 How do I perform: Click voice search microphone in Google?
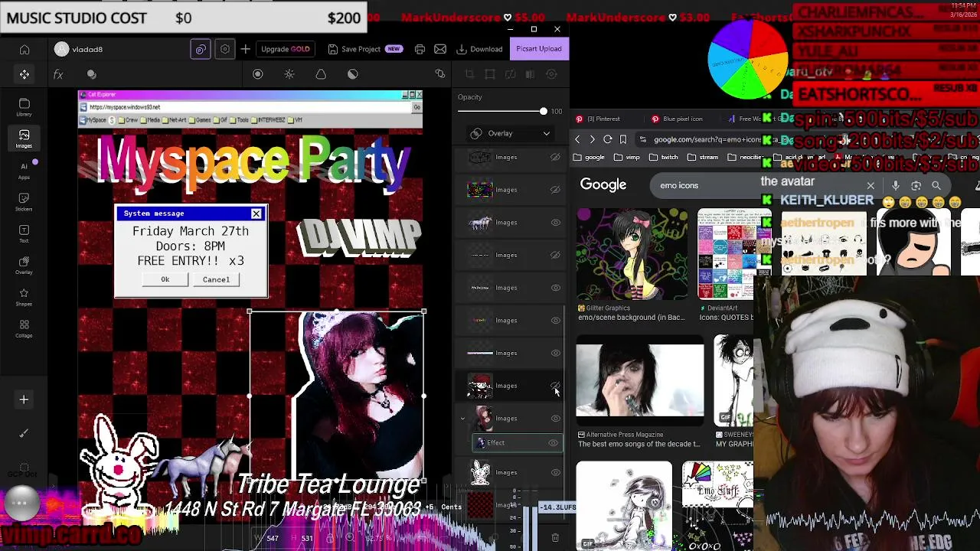896,185
